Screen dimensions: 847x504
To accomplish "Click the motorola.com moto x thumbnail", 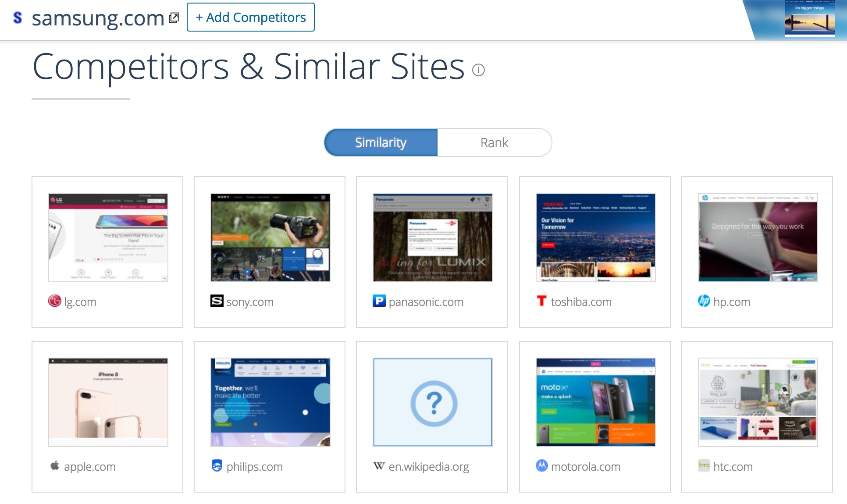I will click(596, 402).
